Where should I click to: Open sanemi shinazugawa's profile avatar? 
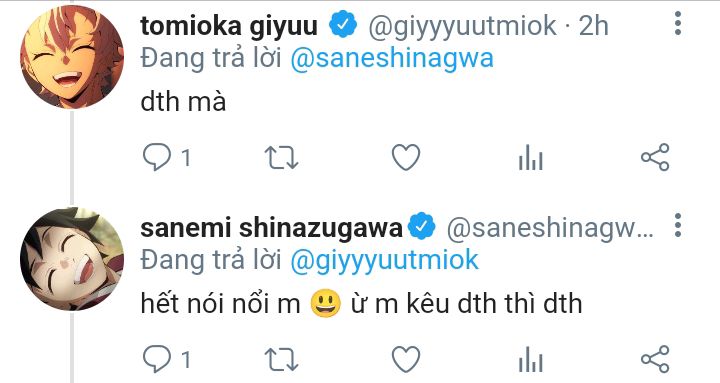point(72,259)
